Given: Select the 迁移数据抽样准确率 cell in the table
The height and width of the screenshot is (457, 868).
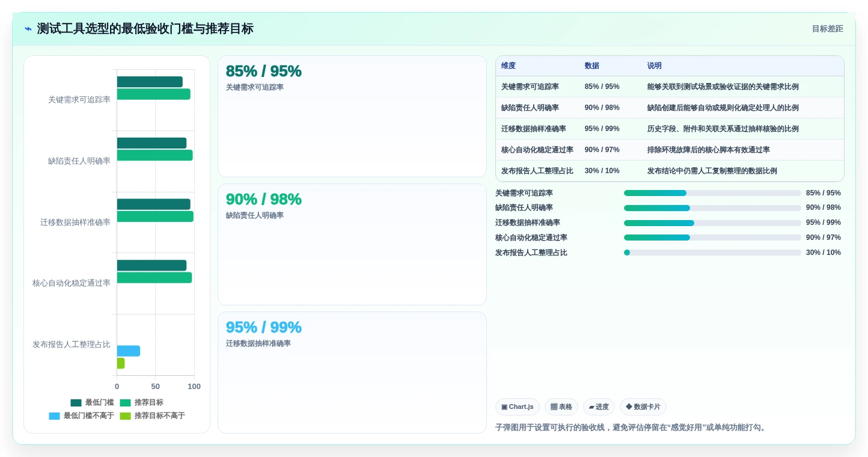Looking at the screenshot, I should pos(534,129).
